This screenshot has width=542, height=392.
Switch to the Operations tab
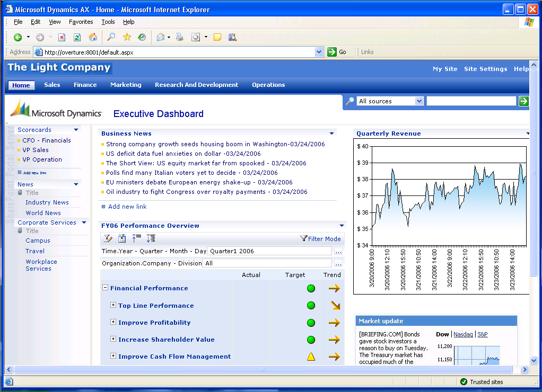tap(268, 85)
